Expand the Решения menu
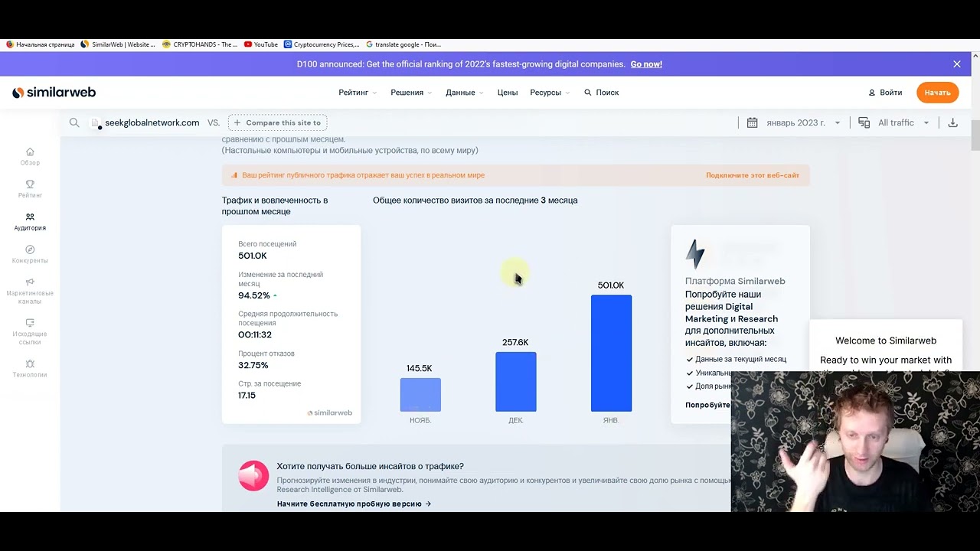 click(411, 93)
